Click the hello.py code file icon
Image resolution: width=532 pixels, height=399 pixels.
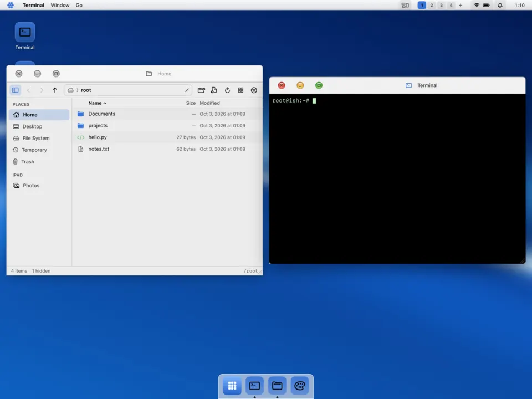(x=80, y=137)
